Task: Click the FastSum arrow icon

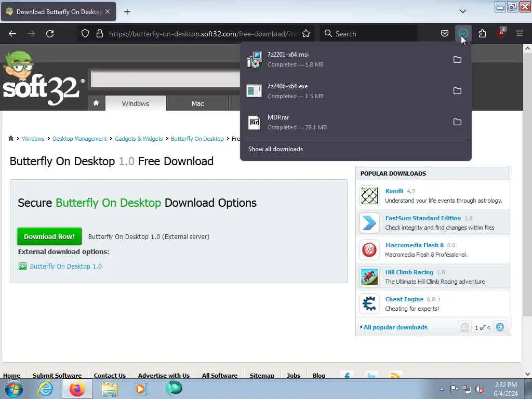Action: point(369,223)
